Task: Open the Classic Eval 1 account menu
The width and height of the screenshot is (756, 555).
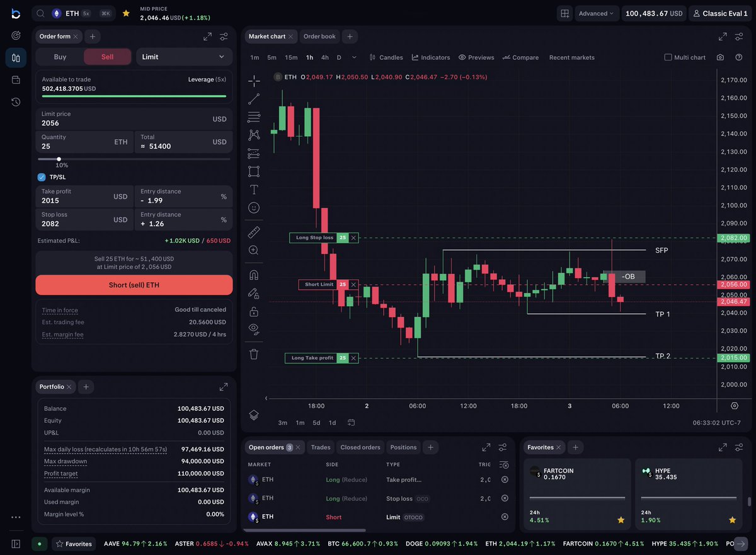Action: (x=720, y=13)
